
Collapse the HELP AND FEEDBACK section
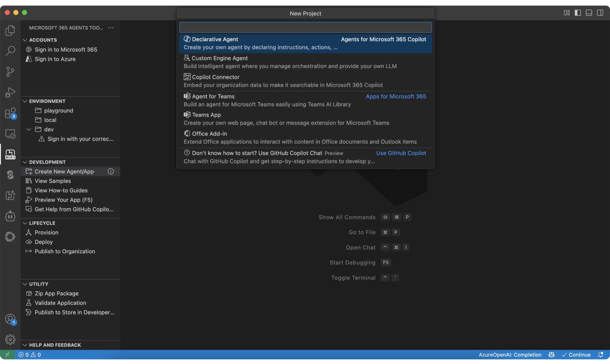coord(25,345)
